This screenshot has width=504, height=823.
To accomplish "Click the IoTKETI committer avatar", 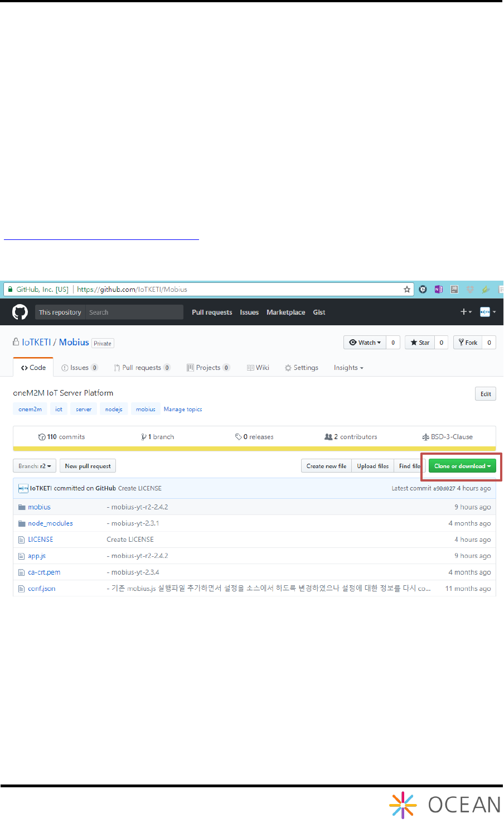I will tap(23, 488).
